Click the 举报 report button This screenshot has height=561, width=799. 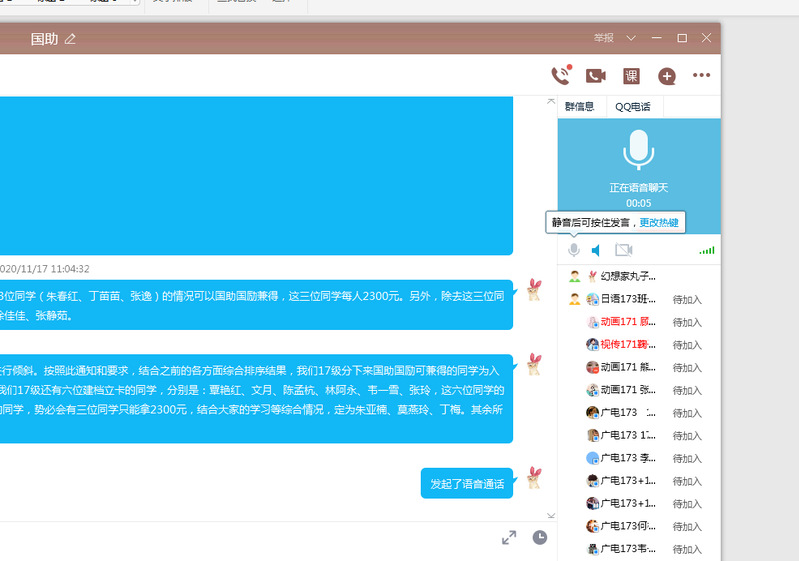[603, 38]
